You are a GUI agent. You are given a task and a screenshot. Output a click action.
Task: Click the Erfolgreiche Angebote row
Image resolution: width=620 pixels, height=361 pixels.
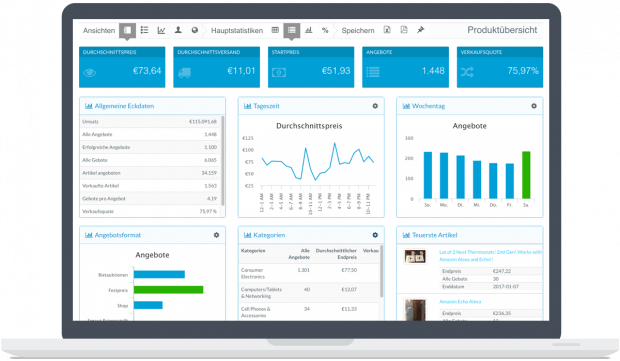(x=150, y=147)
